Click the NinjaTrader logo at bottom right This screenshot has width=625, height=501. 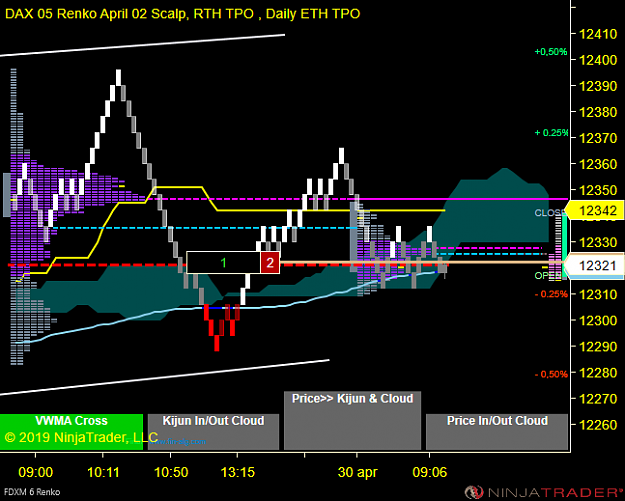point(544,492)
